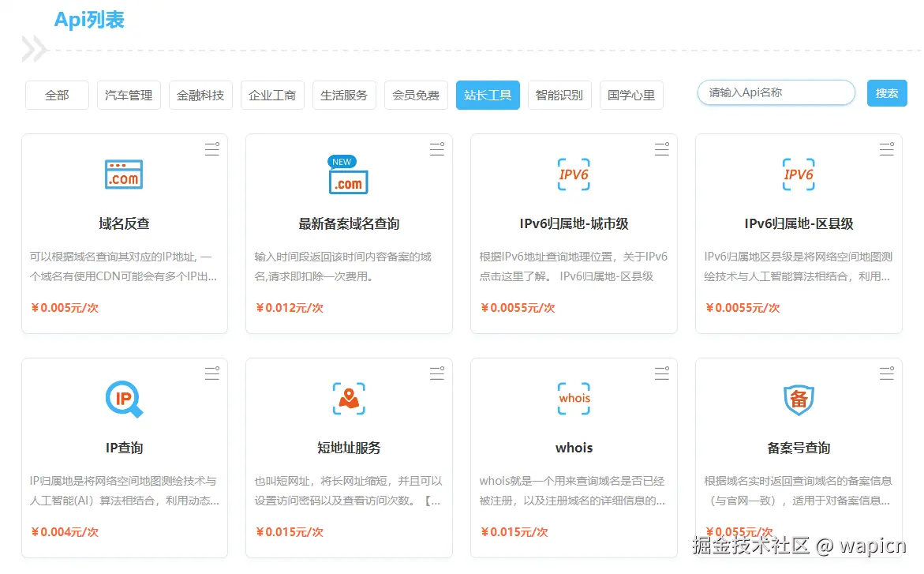Open the corner menu on whois card
Viewport: 924px width, 574px height.
pyautogui.click(x=661, y=373)
